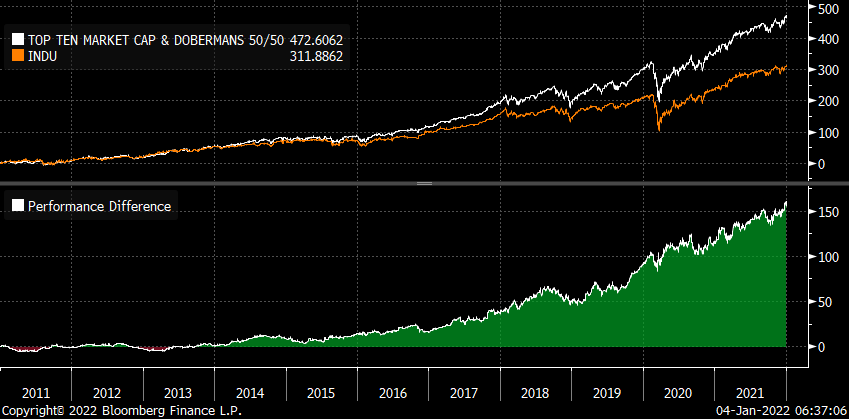Click the 472.6062 value in legend
This screenshot has width=849, height=419.
tap(324, 40)
